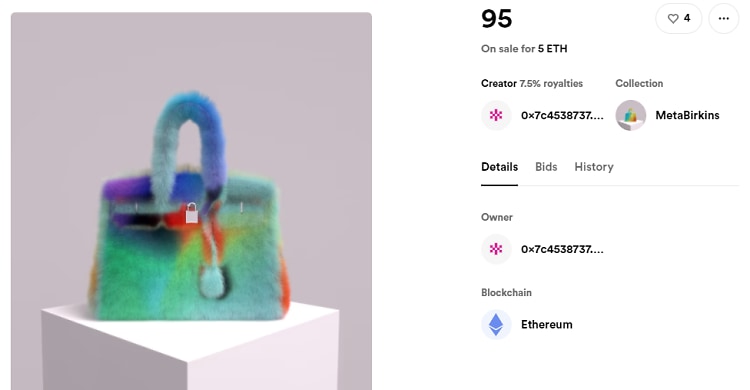Click the like count number 4
Screen dimensions: 750x390
[687, 18]
